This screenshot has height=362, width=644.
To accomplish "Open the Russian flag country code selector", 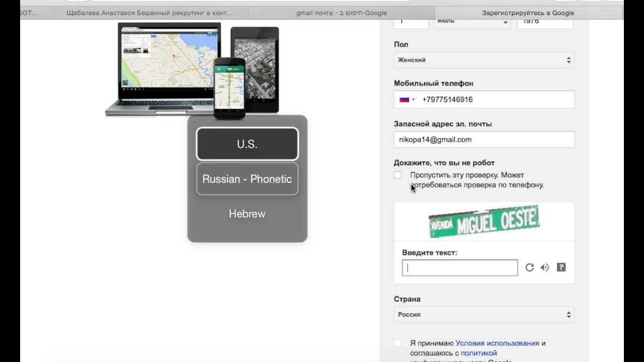I will coord(408,100).
